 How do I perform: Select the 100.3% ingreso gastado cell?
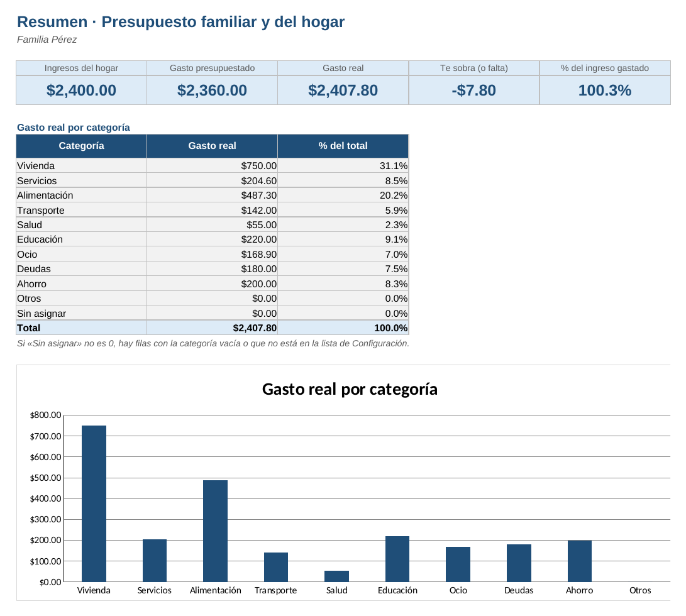pyautogui.click(x=605, y=90)
